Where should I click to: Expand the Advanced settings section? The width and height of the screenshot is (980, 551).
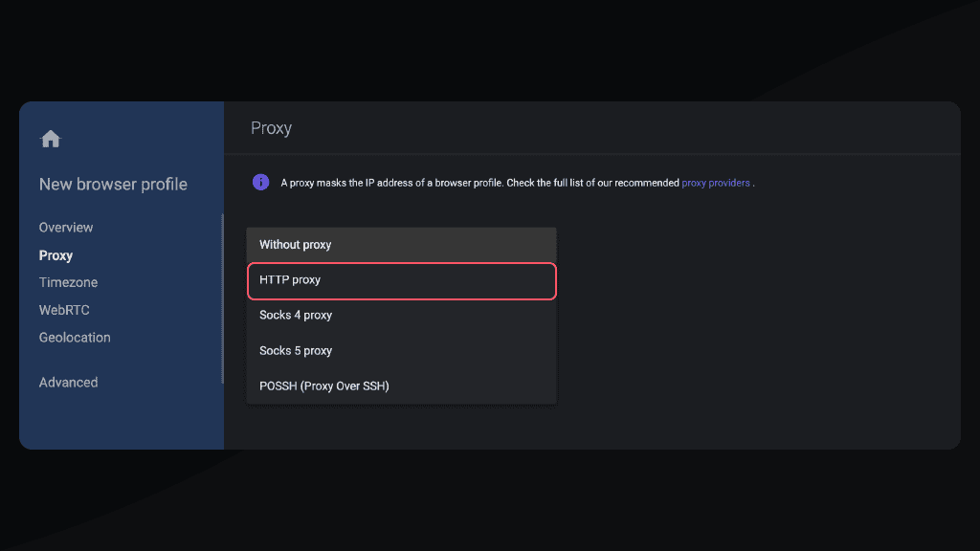pos(68,383)
